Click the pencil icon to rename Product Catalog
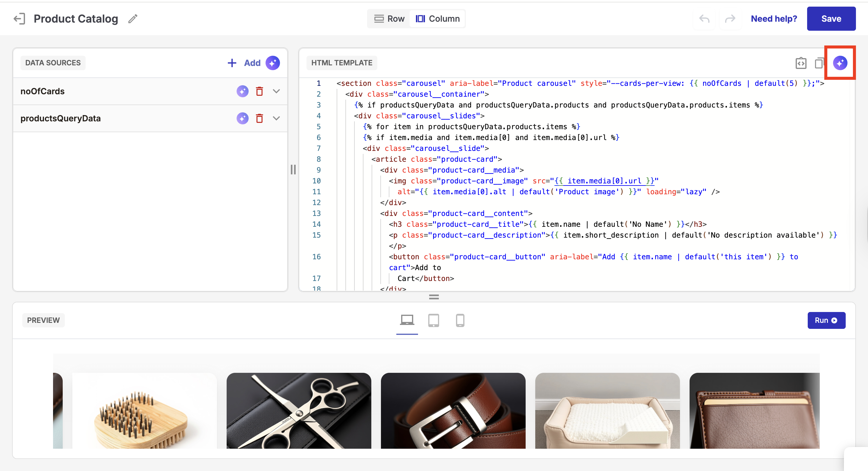Viewport: 868px width, 471px height. pyautogui.click(x=133, y=19)
